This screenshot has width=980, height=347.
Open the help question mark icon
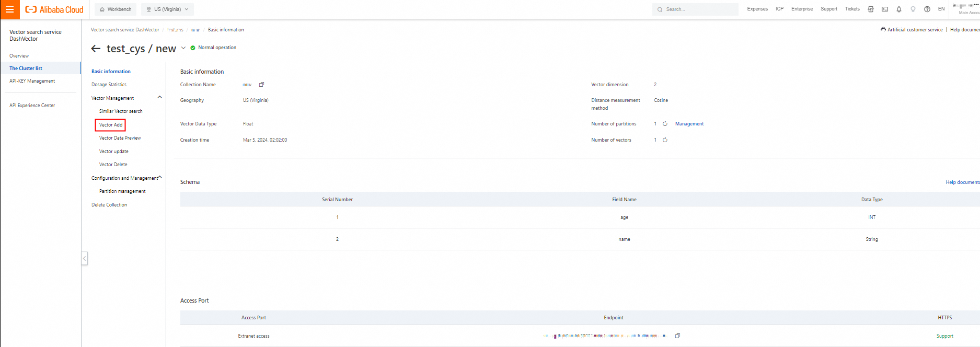pos(927,9)
